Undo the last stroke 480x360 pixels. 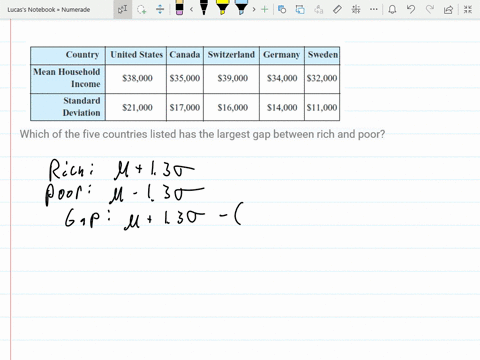411,9
